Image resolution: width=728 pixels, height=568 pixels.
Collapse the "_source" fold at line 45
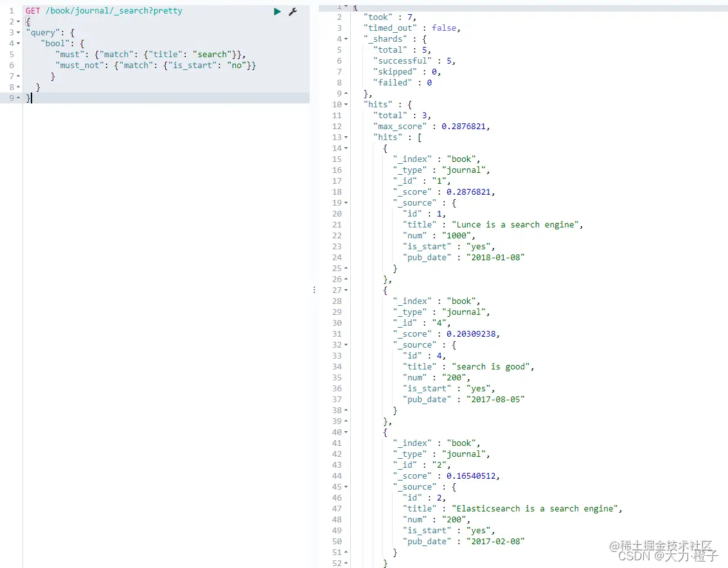346,487
